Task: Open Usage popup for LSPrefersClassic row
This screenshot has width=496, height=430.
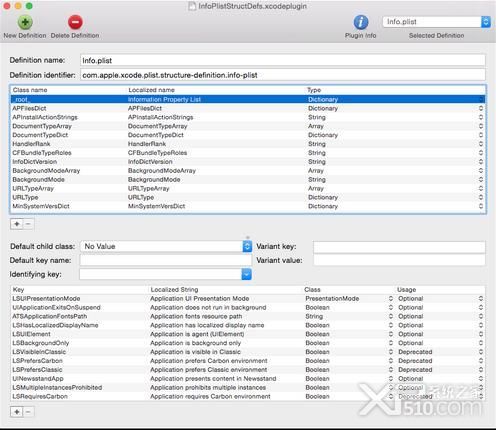Action: click(481, 370)
